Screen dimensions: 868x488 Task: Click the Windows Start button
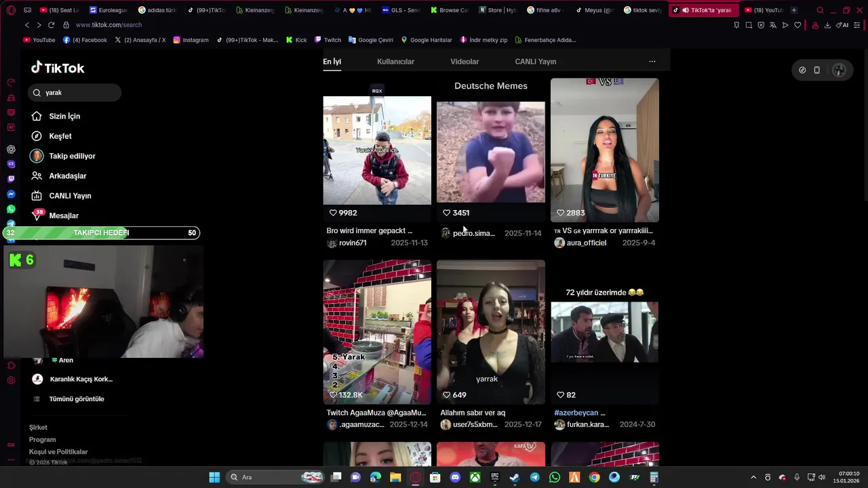[214, 477]
